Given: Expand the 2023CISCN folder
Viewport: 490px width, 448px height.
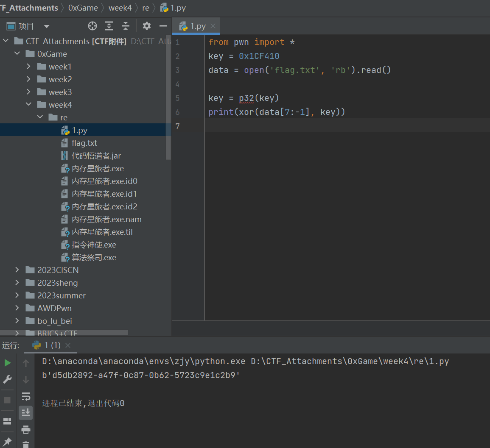Looking at the screenshot, I should coord(17,270).
